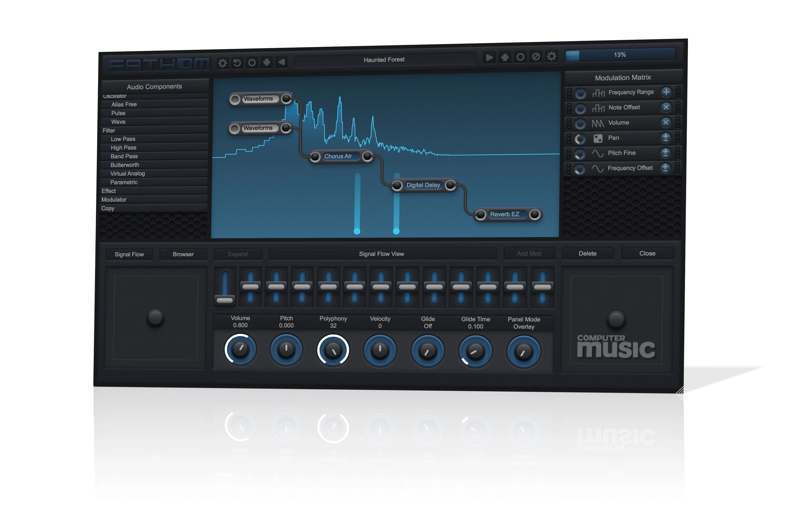Image resolution: width=812 pixels, height=509 pixels.
Task: Select the Band Pass filter
Action: pyautogui.click(x=154, y=156)
